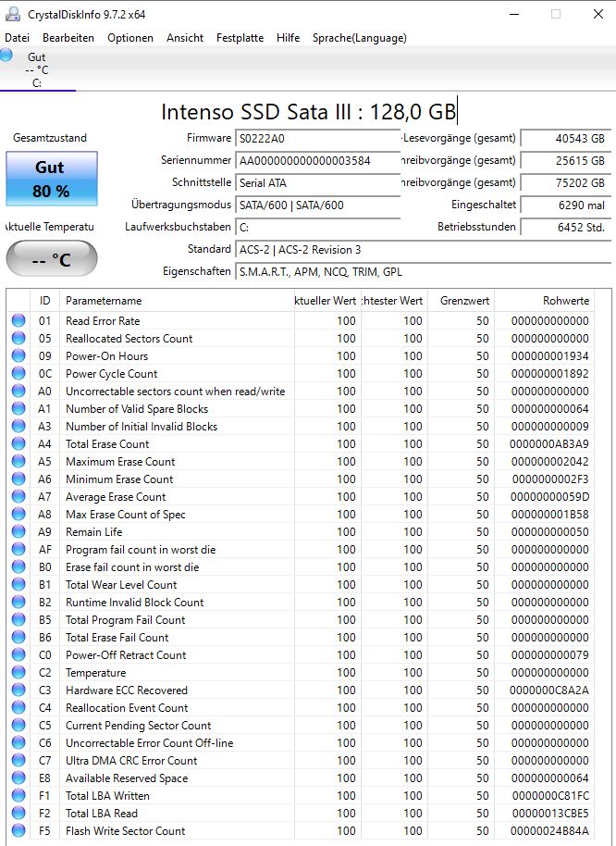Click the Firmware field S0222A0
Viewport: 616px width, 846px height.
[317, 139]
